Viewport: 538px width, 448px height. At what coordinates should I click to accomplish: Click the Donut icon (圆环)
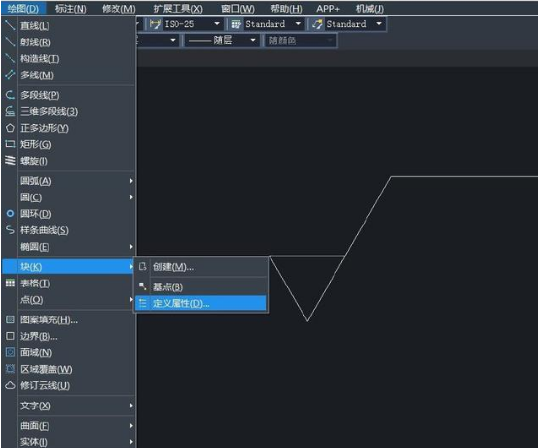10,214
